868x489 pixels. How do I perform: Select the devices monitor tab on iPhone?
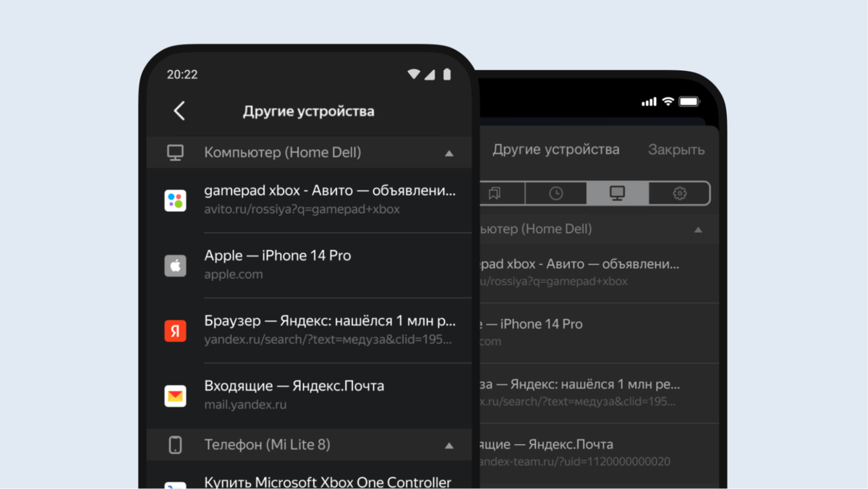coord(617,193)
